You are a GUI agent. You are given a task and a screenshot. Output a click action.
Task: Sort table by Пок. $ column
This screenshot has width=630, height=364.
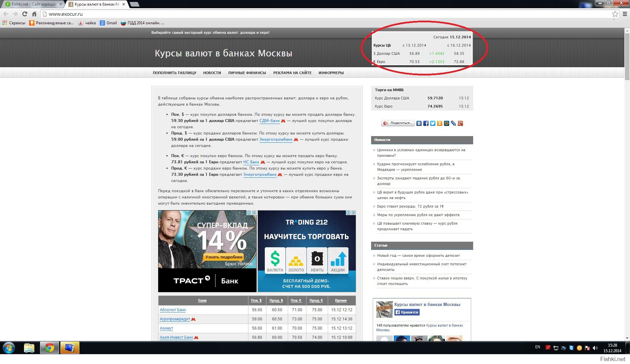(256, 300)
